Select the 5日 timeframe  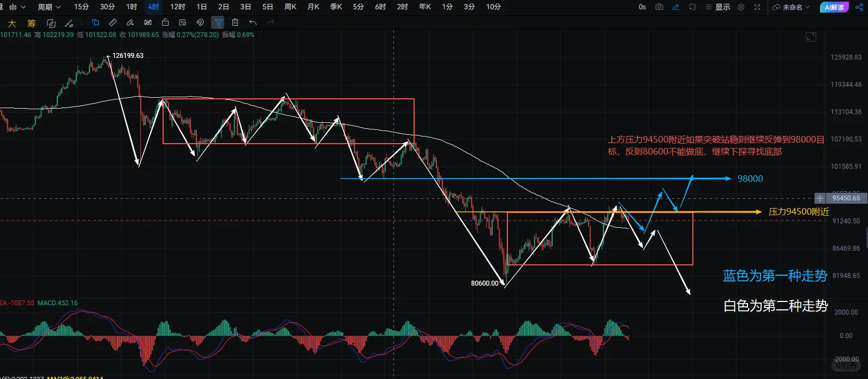point(268,7)
